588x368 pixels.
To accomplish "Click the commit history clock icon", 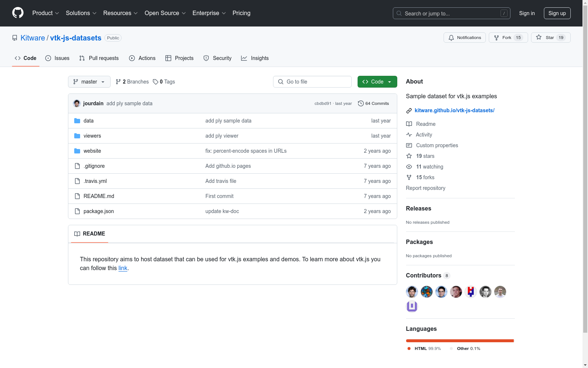I will click(x=361, y=103).
